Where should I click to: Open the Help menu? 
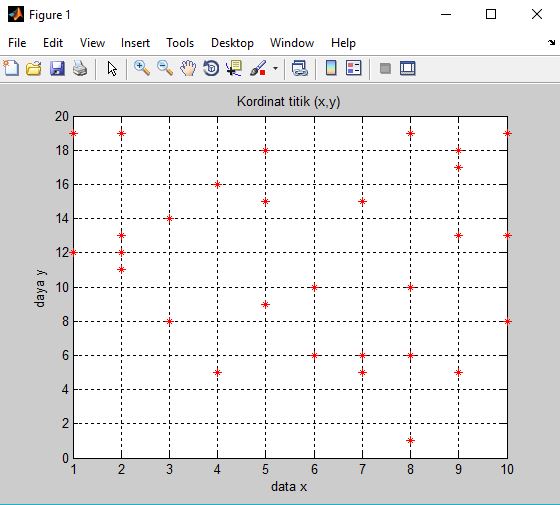(343, 43)
